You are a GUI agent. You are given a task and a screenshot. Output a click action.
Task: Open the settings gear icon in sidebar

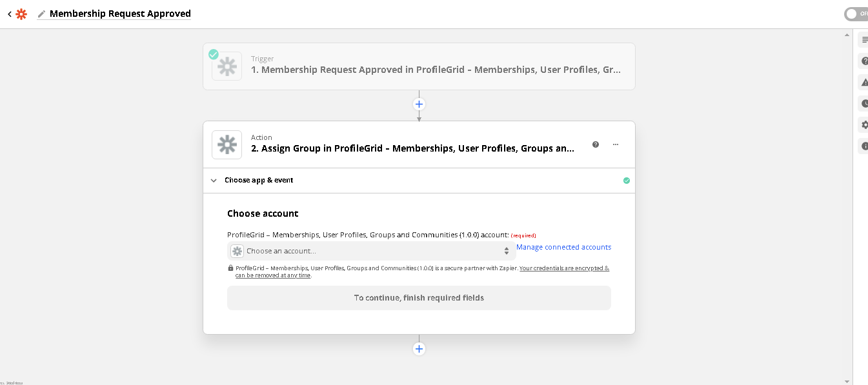click(x=864, y=124)
